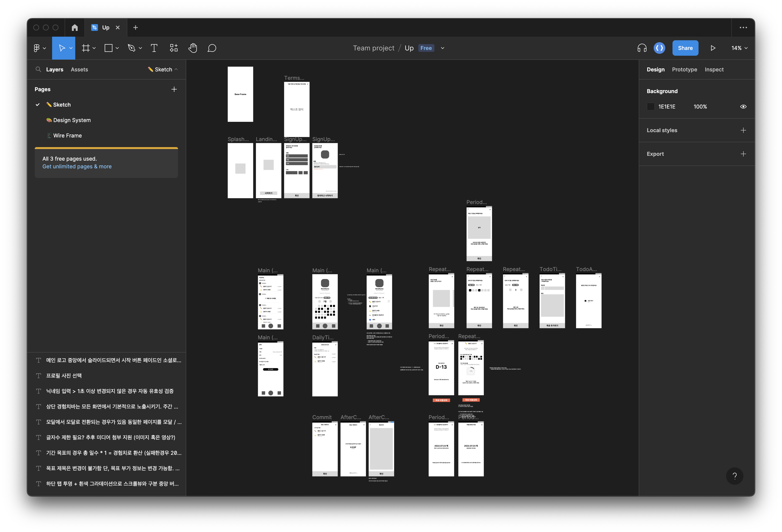Click the Present play button
Screen dimensions: 782x532
pos(713,48)
